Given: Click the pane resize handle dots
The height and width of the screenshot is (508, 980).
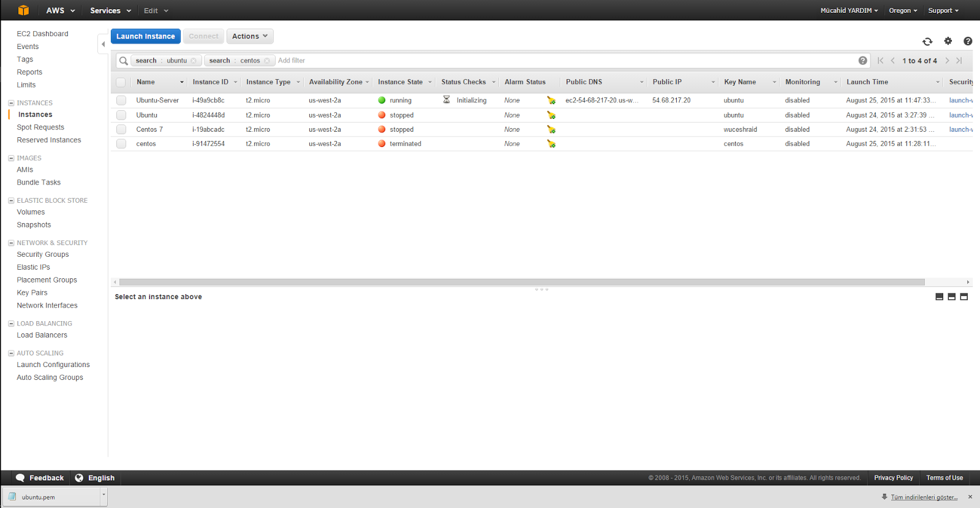Looking at the screenshot, I should (541, 289).
